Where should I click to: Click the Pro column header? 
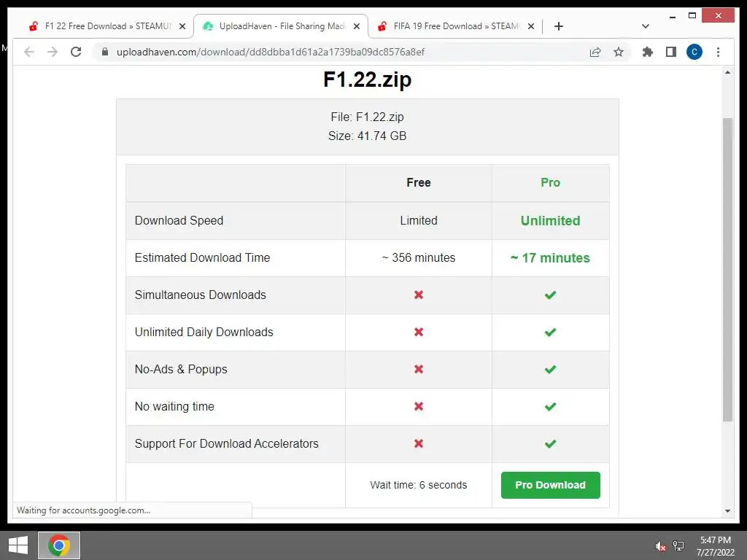[550, 182]
